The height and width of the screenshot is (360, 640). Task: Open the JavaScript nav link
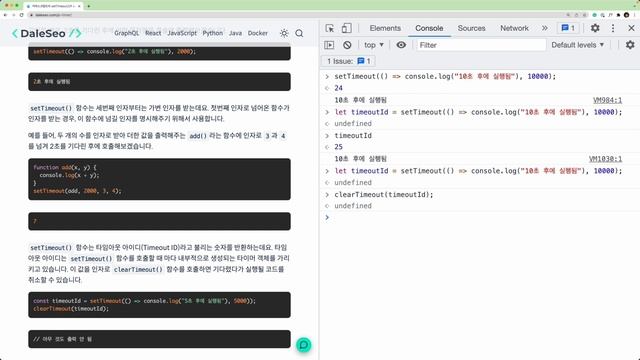[x=182, y=33]
